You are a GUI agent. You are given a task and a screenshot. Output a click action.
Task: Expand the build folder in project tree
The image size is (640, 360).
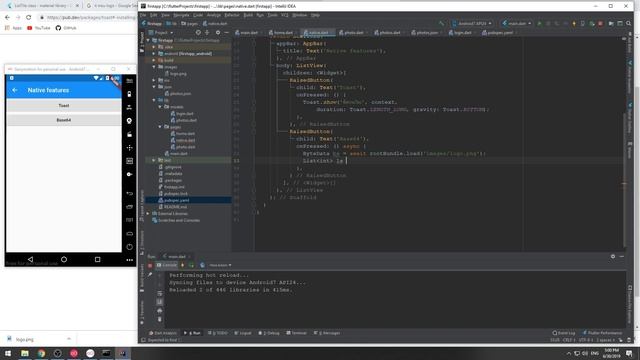click(x=154, y=60)
